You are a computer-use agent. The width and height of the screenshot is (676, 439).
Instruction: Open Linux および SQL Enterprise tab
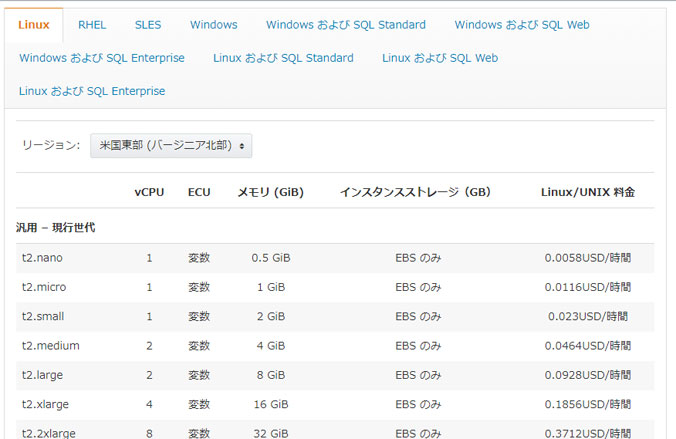click(92, 91)
